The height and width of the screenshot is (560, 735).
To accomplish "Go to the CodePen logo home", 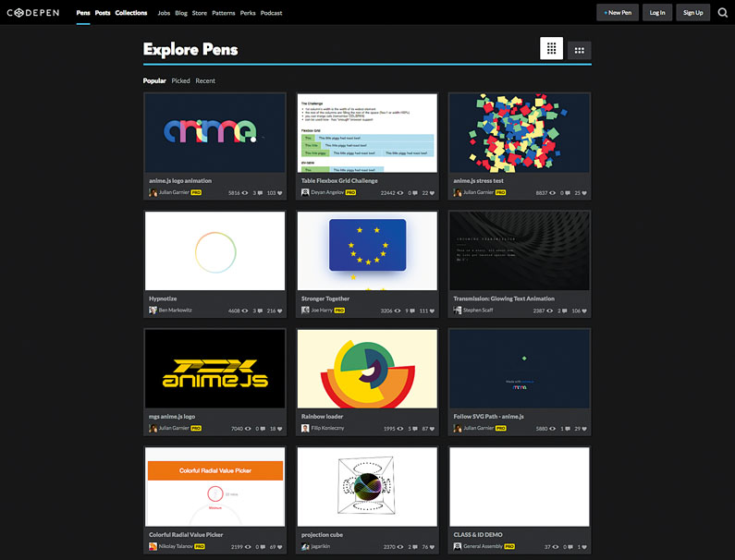I will tap(33, 13).
